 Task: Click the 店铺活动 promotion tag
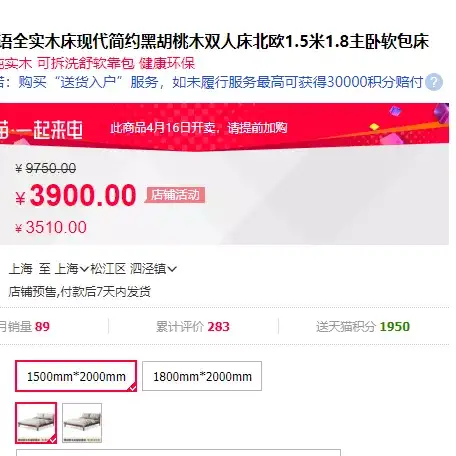pos(175,195)
